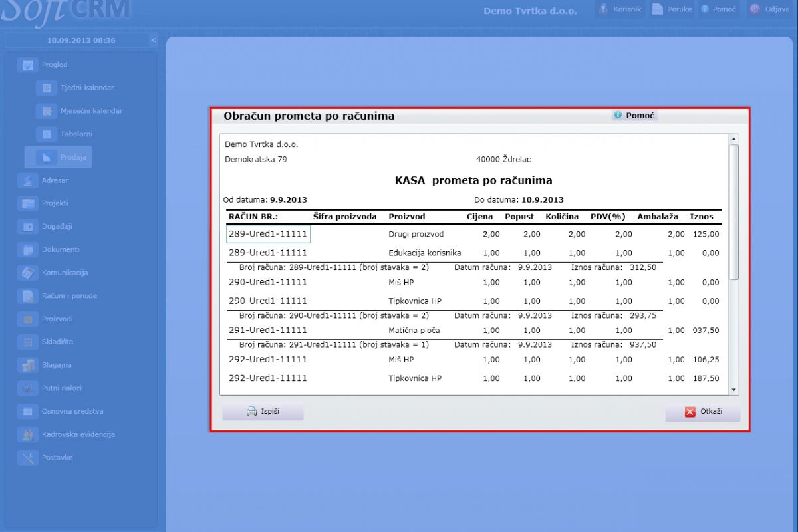Select the Proizvodi menu label
Viewport: 798px width, 532px height.
57,319
